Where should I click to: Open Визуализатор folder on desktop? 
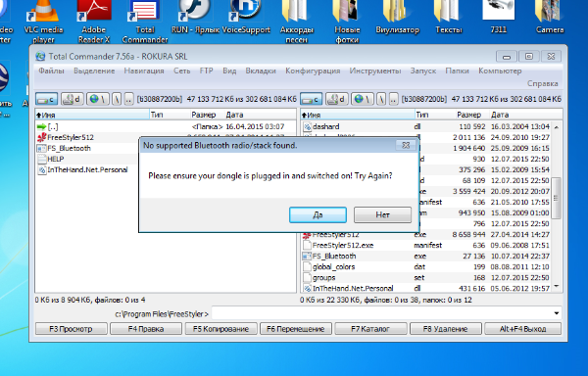point(398,17)
